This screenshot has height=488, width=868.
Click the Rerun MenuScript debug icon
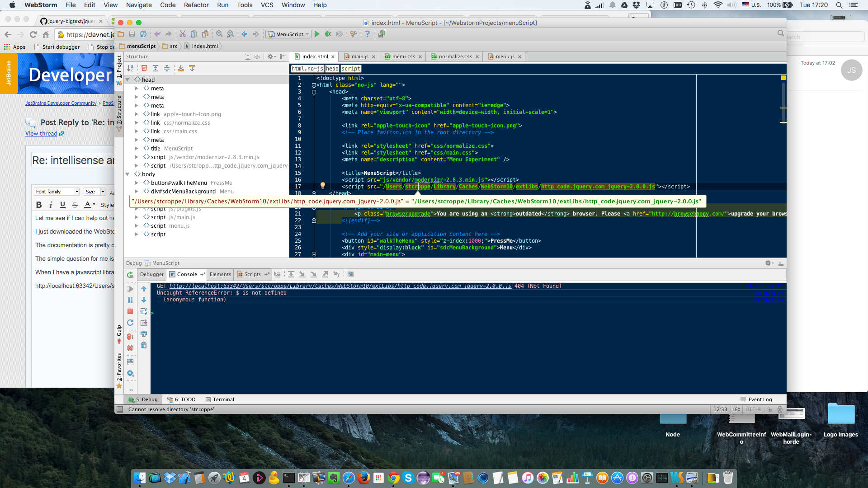coord(130,275)
